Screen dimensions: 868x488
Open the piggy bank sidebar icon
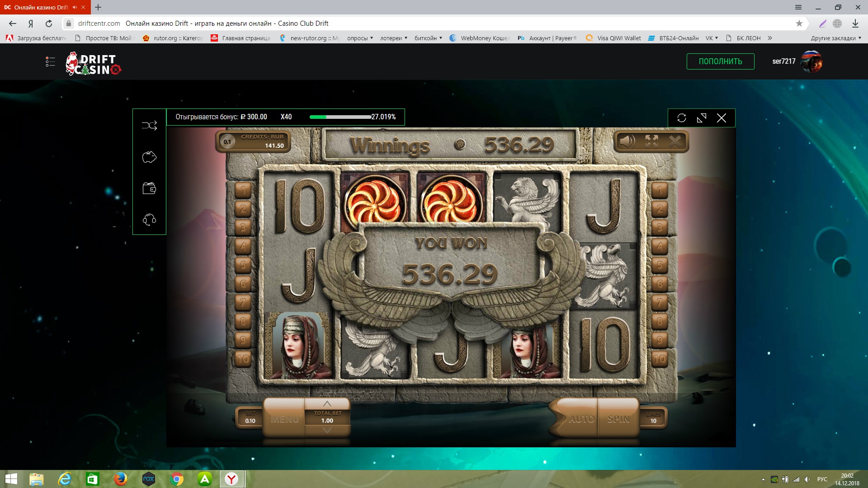click(149, 157)
